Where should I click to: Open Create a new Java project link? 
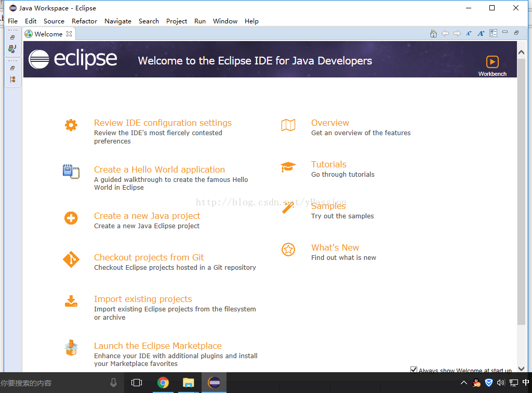click(147, 216)
